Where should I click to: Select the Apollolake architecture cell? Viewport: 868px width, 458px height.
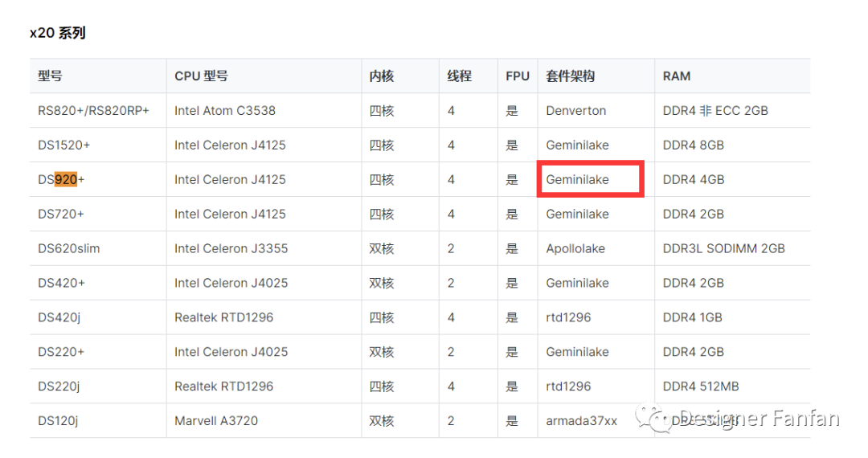click(x=576, y=248)
